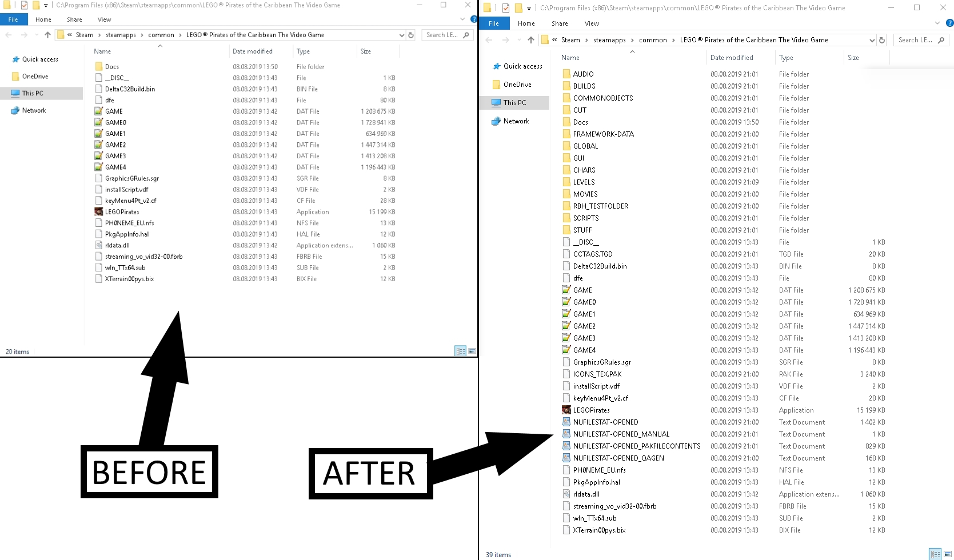Open the Share tab in the BEFORE window
Image resolution: width=954 pixels, height=560 pixels.
point(74,19)
